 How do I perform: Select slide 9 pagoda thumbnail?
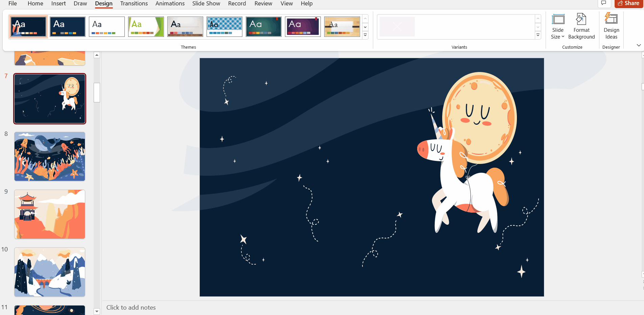pyautogui.click(x=50, y=214)
